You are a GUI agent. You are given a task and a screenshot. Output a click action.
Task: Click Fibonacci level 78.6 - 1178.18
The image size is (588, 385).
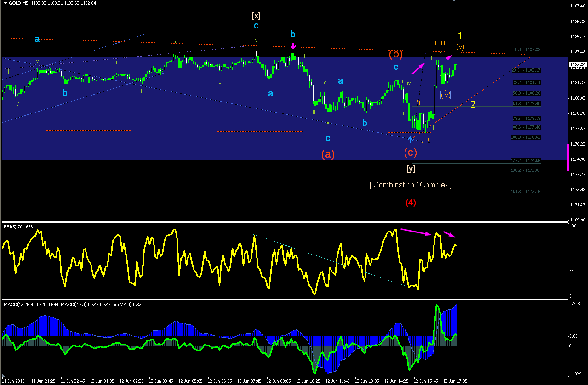point(526,118)
